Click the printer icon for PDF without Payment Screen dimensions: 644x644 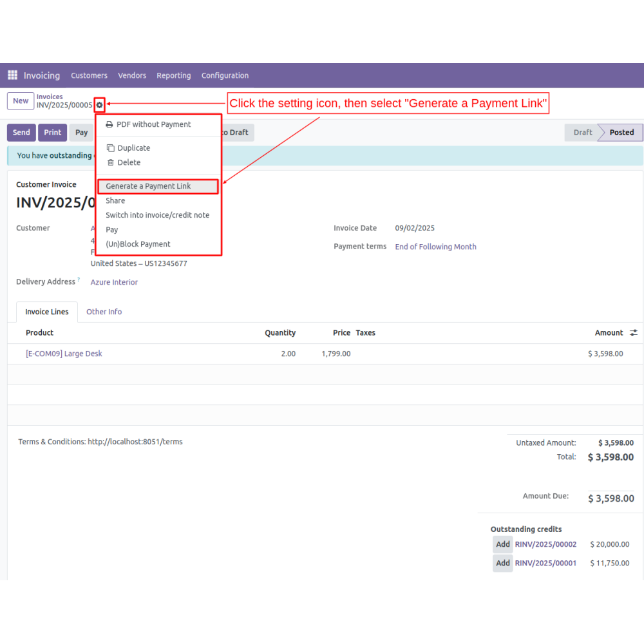(109, 124)
